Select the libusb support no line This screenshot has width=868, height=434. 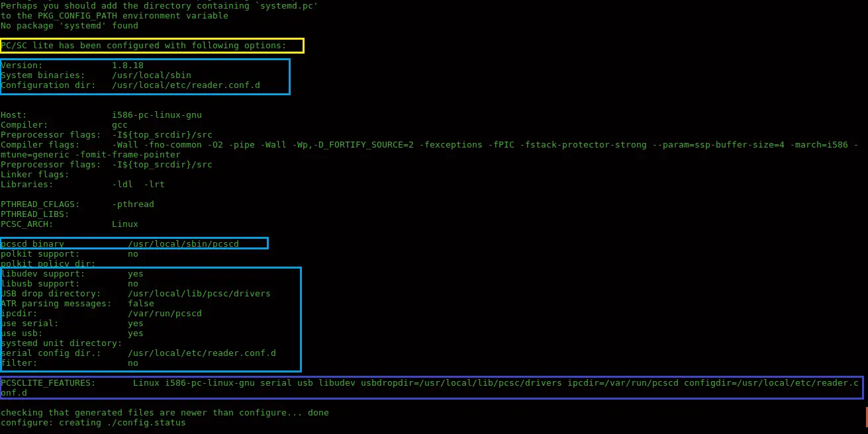point(70,284)
